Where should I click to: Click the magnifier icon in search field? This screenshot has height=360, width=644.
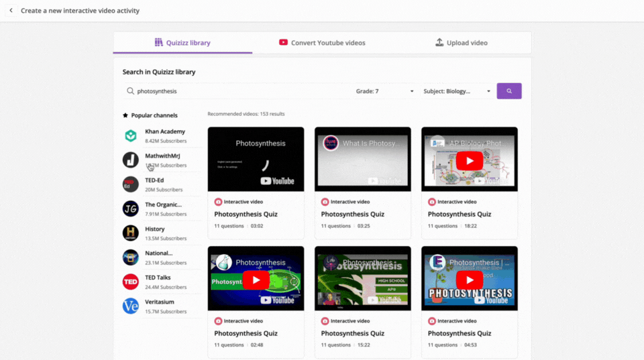[x=130, y=91]
